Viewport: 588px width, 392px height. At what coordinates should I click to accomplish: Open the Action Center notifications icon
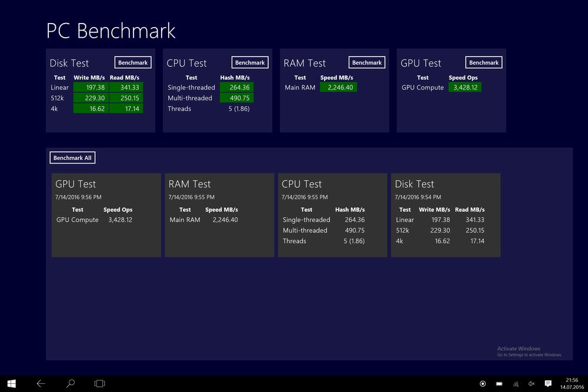pyautogui.click(x=548, y=384)
